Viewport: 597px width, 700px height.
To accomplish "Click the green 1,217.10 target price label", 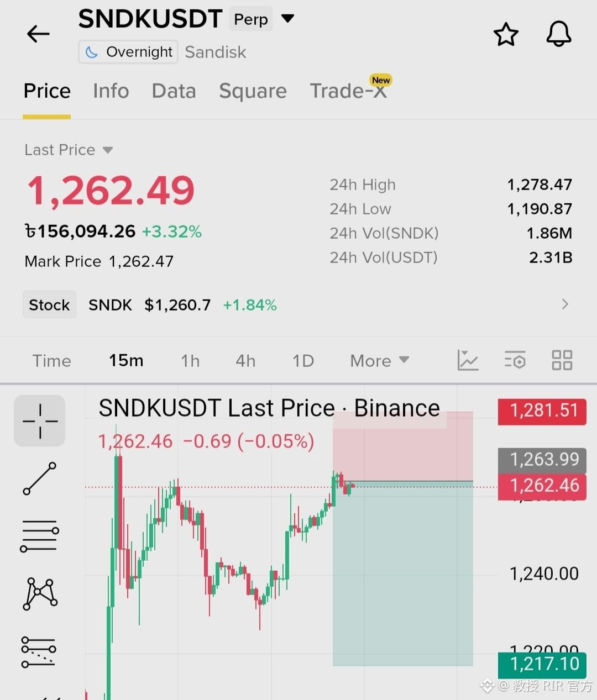I will 542,664.
